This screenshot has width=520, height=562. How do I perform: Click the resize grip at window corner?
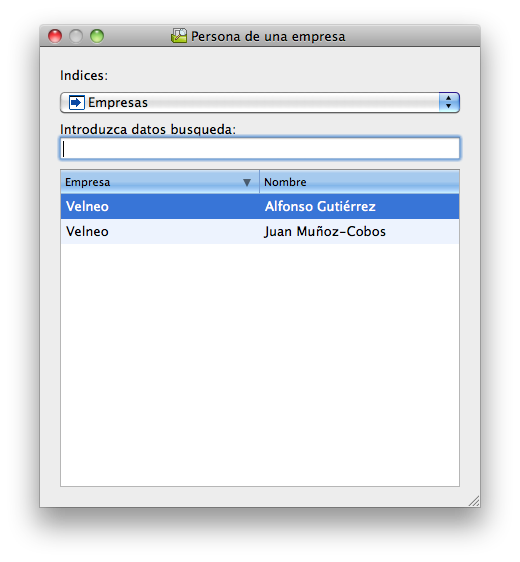click(474, 501)
